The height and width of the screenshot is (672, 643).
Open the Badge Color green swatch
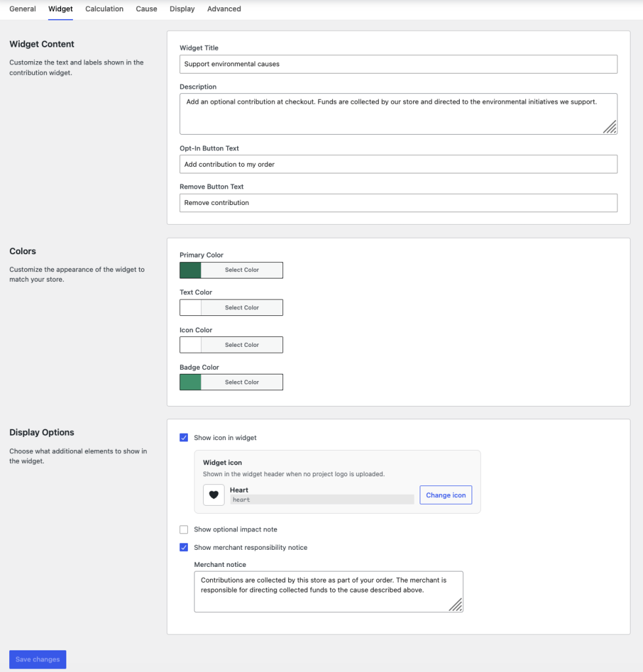point(190,382)
